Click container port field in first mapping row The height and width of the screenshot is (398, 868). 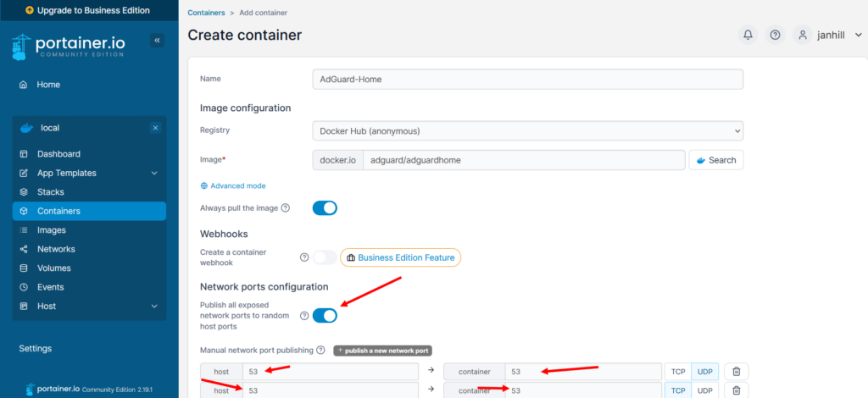pyautogui.click(x=583, y=372)
